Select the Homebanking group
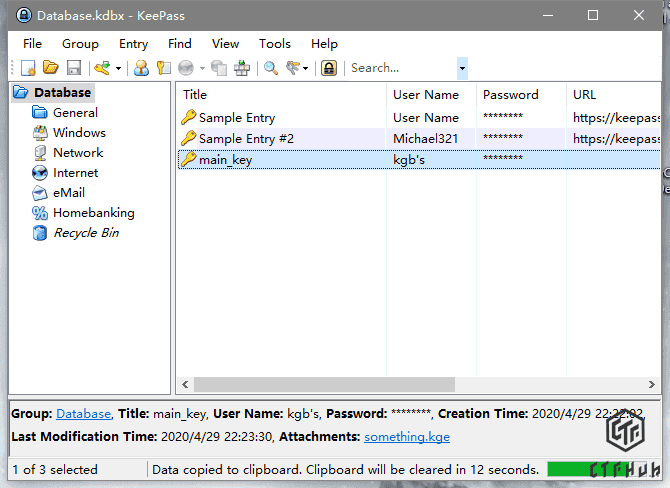Viewport: 670px width, 488px height. [x=93, y=213]
